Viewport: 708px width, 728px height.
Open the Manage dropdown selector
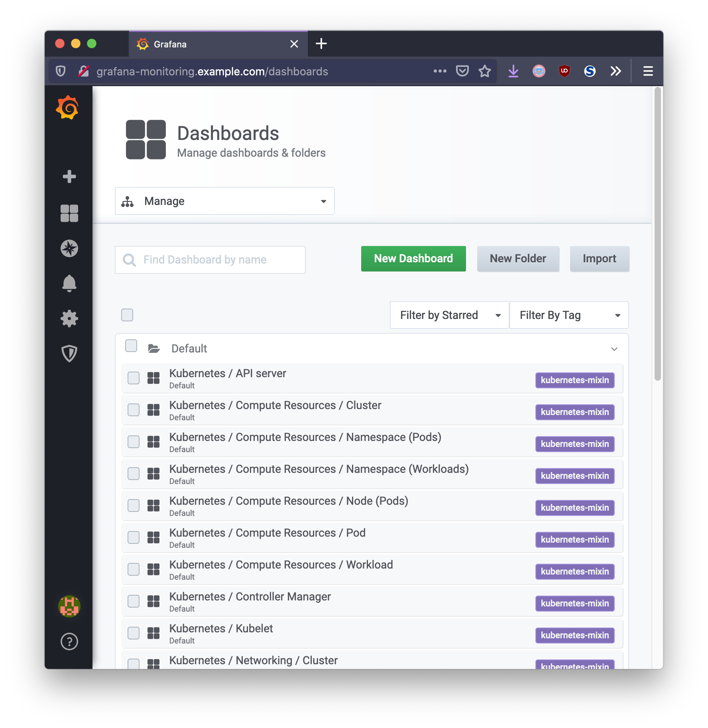tap(224, 201)
